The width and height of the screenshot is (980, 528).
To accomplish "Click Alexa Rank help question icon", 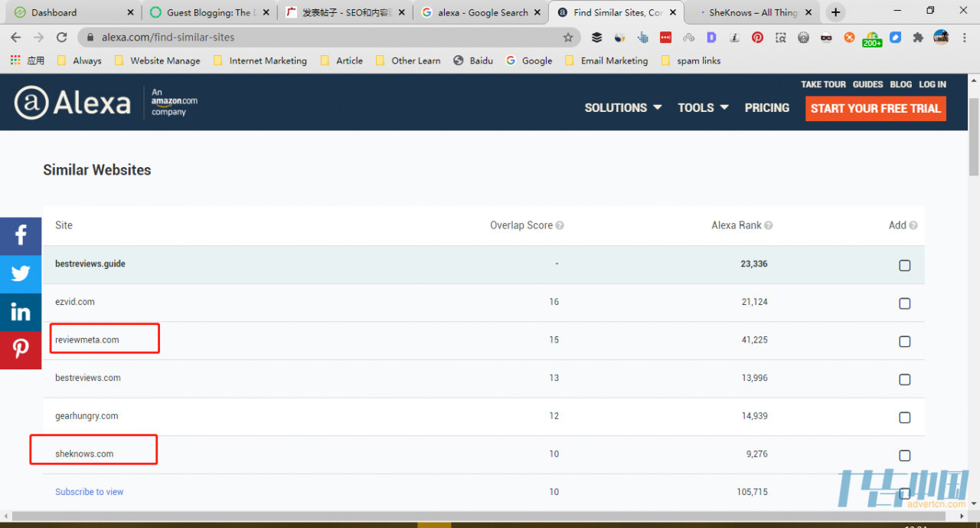I will pyautogui.click(x=768, y=225).
